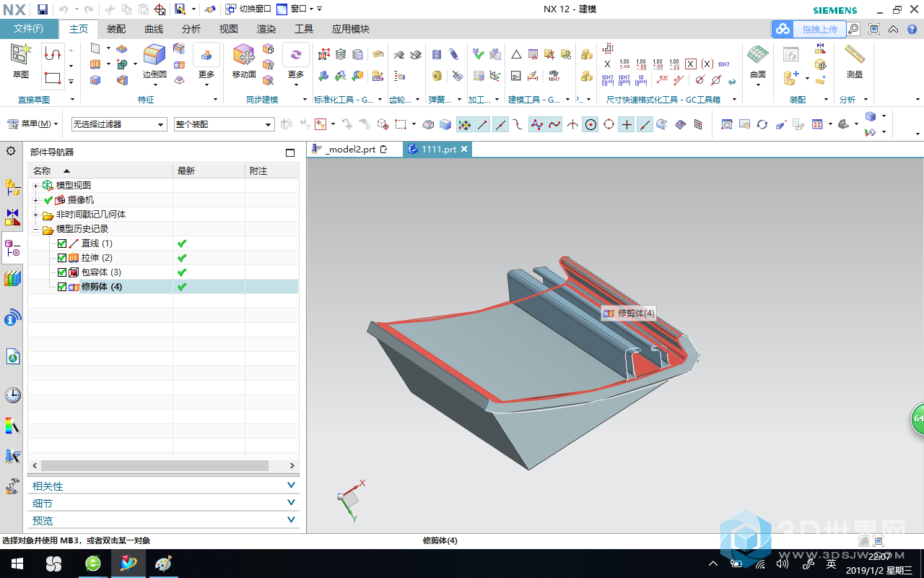
Task: Open the color palette sidebar icon
Action: pos(12,426)
